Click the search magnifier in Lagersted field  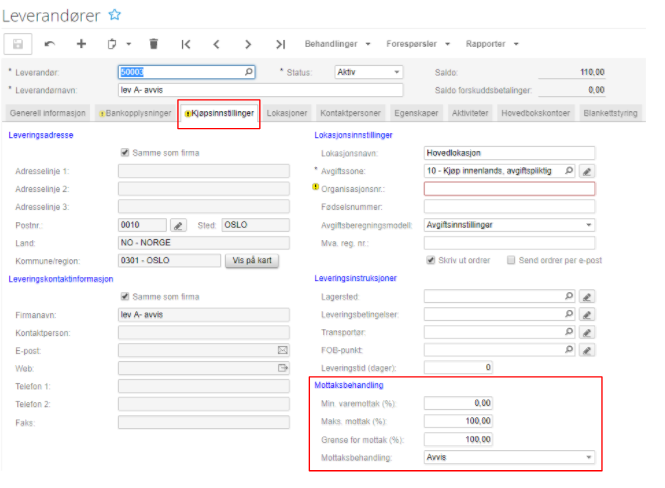(569, 297)
